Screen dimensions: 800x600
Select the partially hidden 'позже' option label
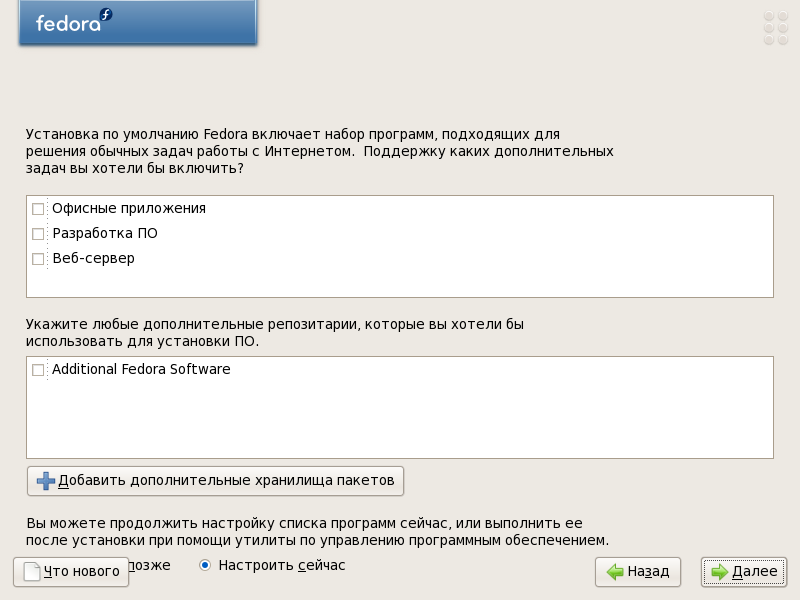click(x=149, y=565)
